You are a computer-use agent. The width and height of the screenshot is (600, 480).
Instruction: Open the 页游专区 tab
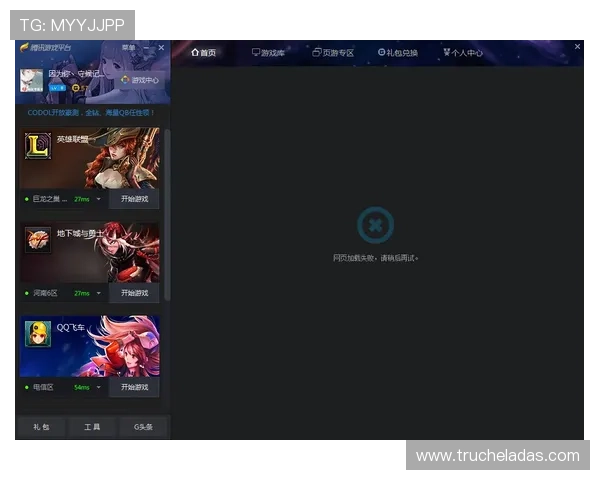333,52
